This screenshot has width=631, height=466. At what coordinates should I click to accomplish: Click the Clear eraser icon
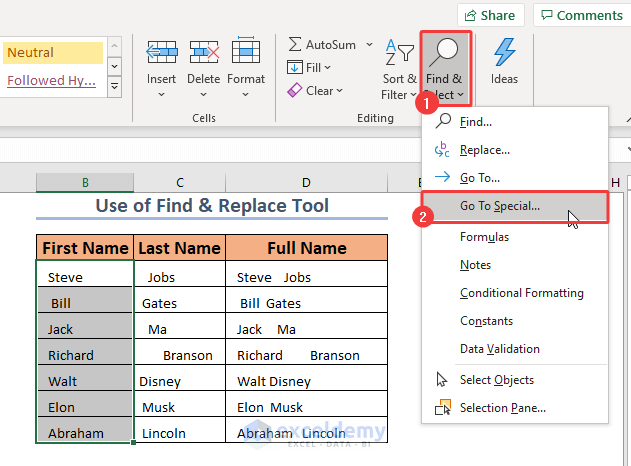[295, 91]
